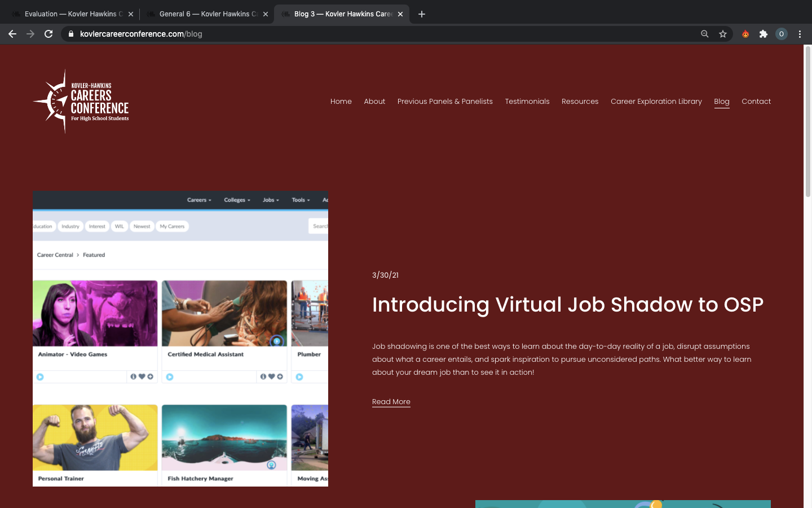Open the About nav link
The image size is (812, 508).
(x=374, y=102)
